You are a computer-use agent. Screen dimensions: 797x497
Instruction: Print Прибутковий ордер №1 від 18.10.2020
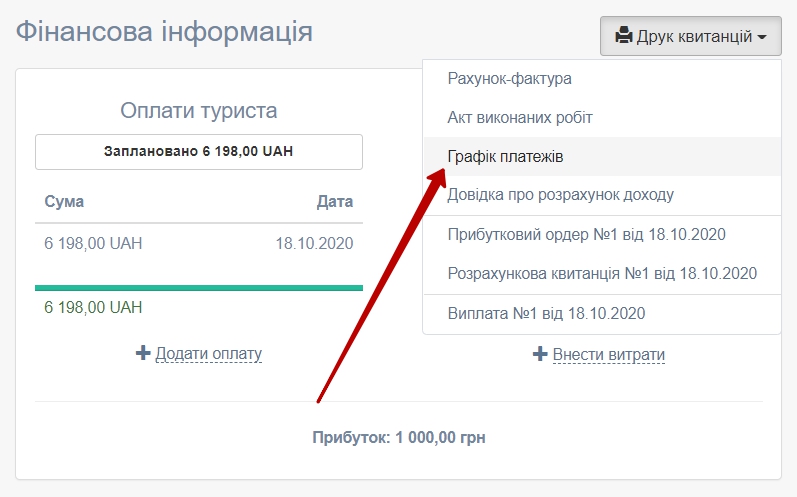pyautogui.click(x=586, y=235)
